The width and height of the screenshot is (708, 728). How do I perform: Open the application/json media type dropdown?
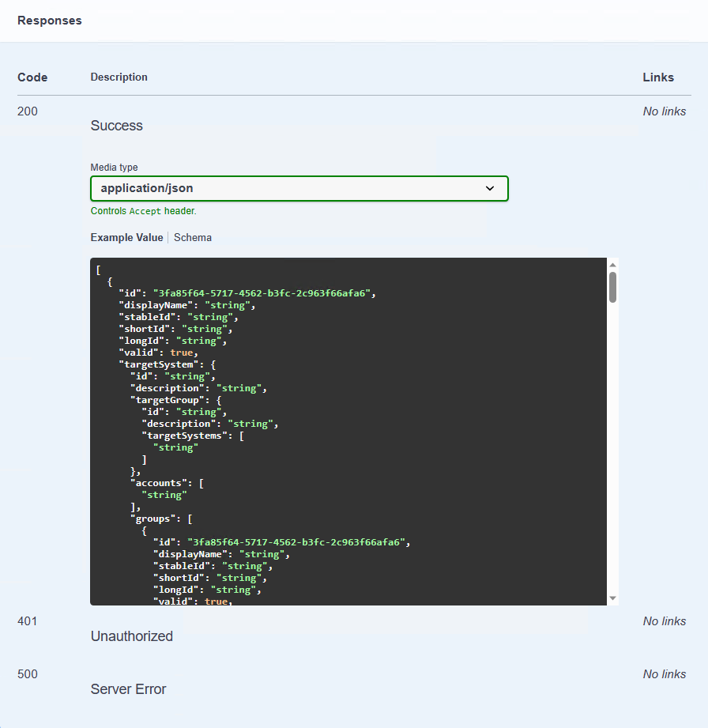pos(299,188)
